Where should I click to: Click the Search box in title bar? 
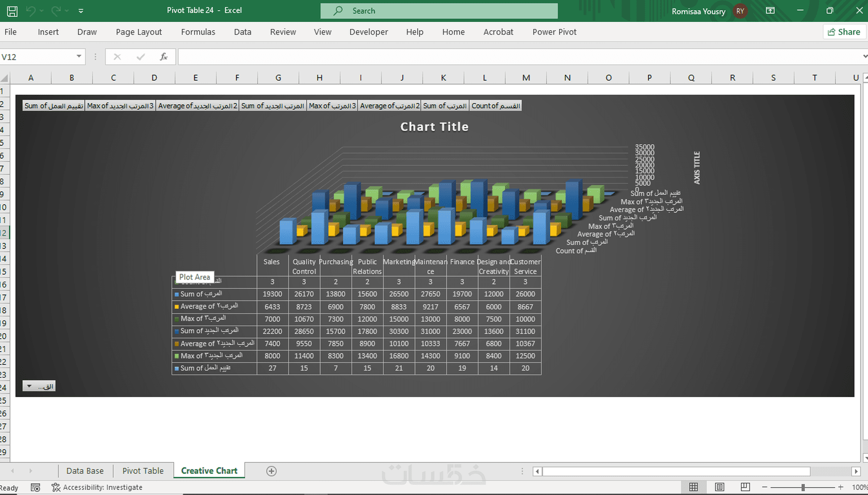439,11
